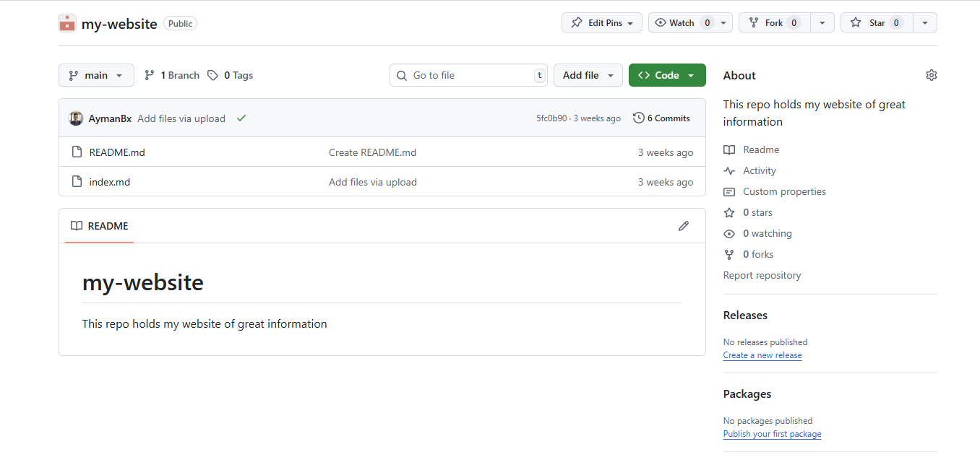Screen dimensions: 980x457
Task: Open the Edit Pins menu
Action: point(601,22)
